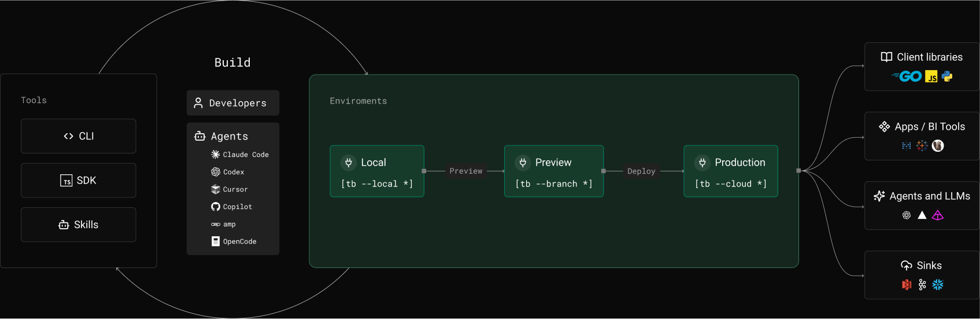Click the Tableau logo icon
Viewport: 980px width, 319px height.
pos(922,146)
